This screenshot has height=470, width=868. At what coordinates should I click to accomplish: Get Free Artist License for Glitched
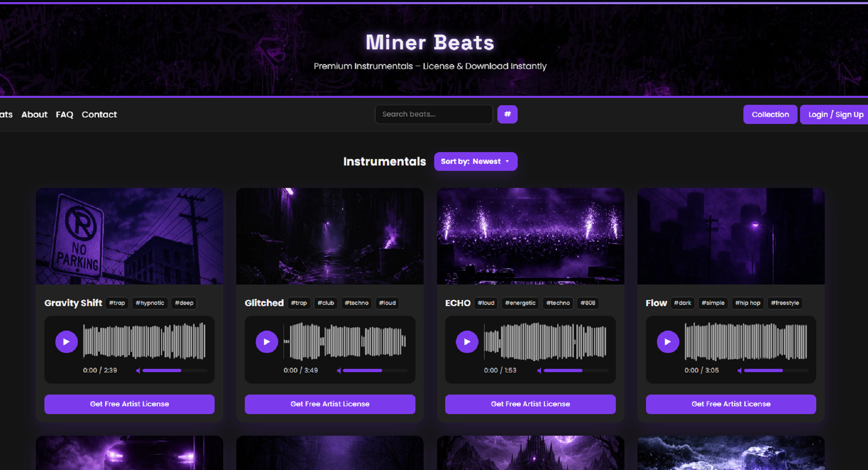tap(330, 404)
